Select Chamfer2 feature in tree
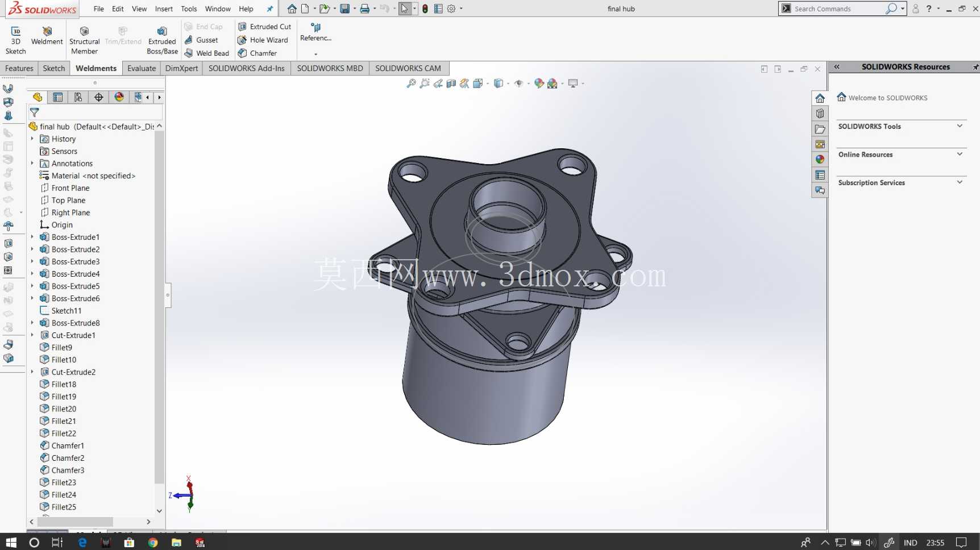Viewport: 980px width, 550px height. (x=68, y=458)
